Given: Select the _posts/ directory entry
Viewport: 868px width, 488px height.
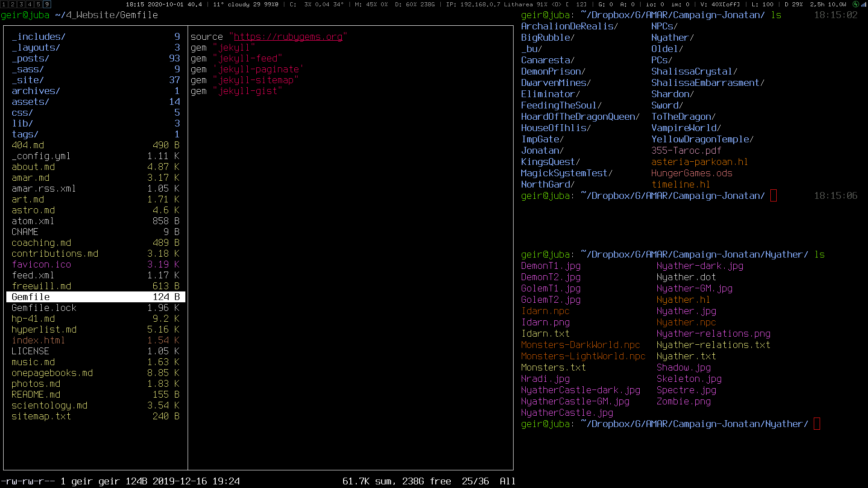Looking at the screenshot, I should [96, 58].
